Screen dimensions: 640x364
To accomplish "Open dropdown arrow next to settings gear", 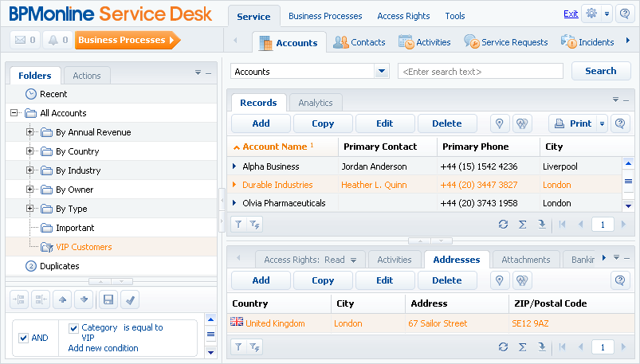I will point(607,14).
